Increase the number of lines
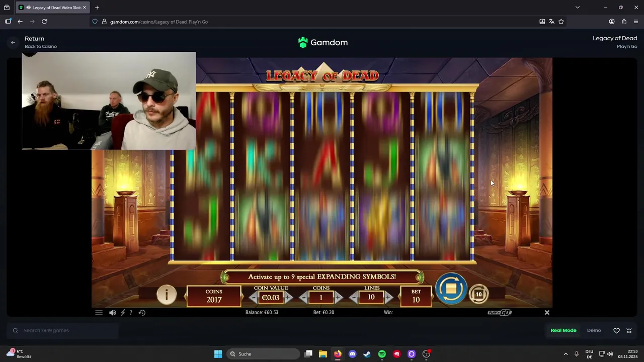This screenshot has height=362, width=644. 388,298
